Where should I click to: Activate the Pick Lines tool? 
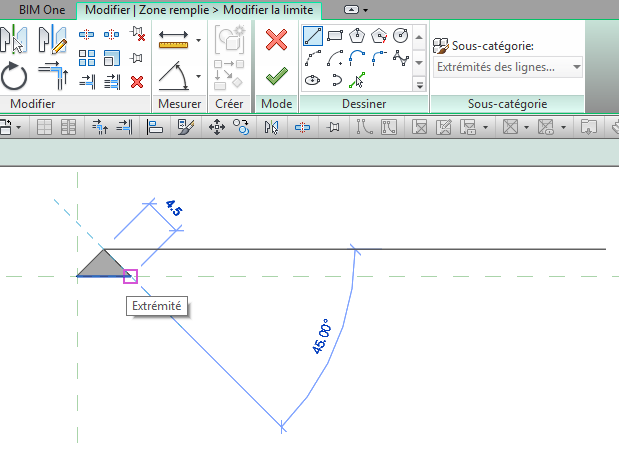coord(357,80)
